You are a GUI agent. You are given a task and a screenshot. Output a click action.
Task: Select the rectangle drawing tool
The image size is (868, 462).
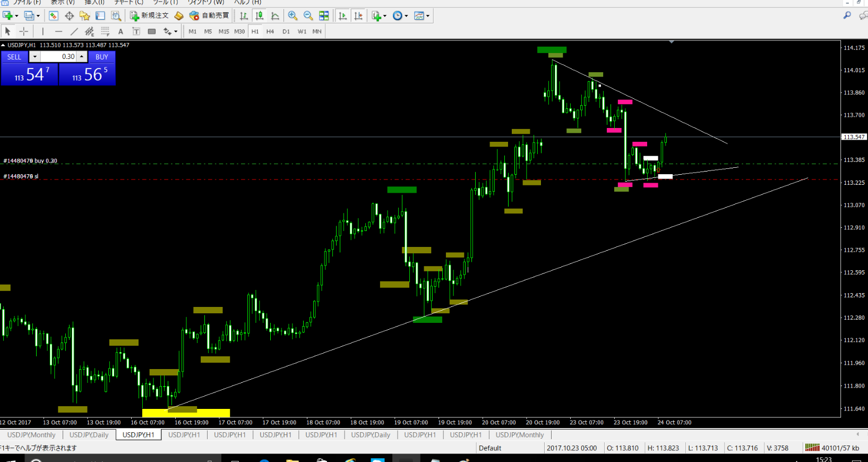tap(152, 31)
